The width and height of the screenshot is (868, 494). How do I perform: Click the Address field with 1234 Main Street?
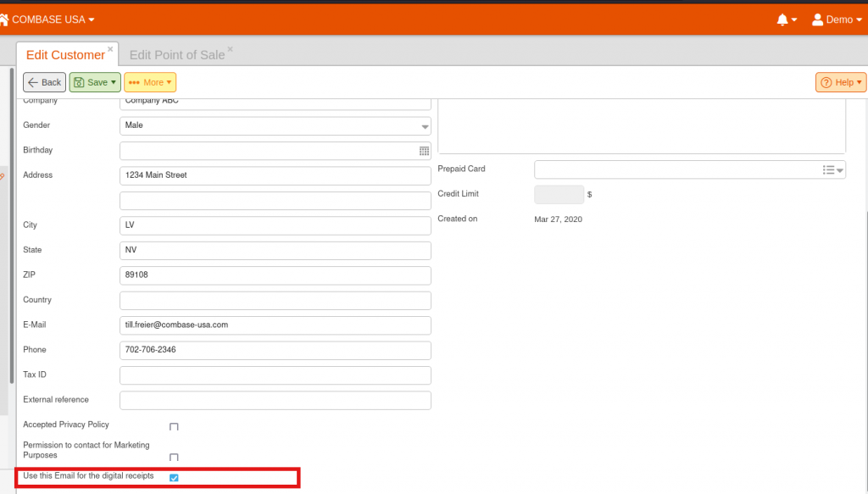coord(275,176)
